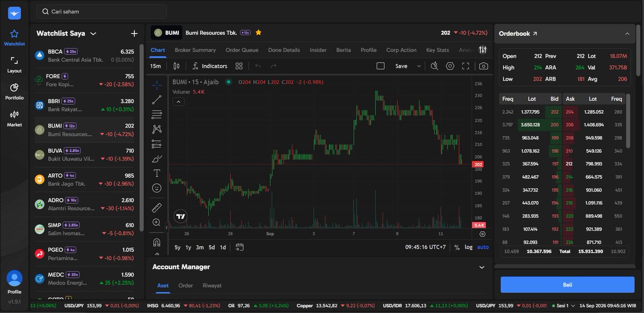
Task: Activate the zoom in tool
Action: click(x=157, y=222)
